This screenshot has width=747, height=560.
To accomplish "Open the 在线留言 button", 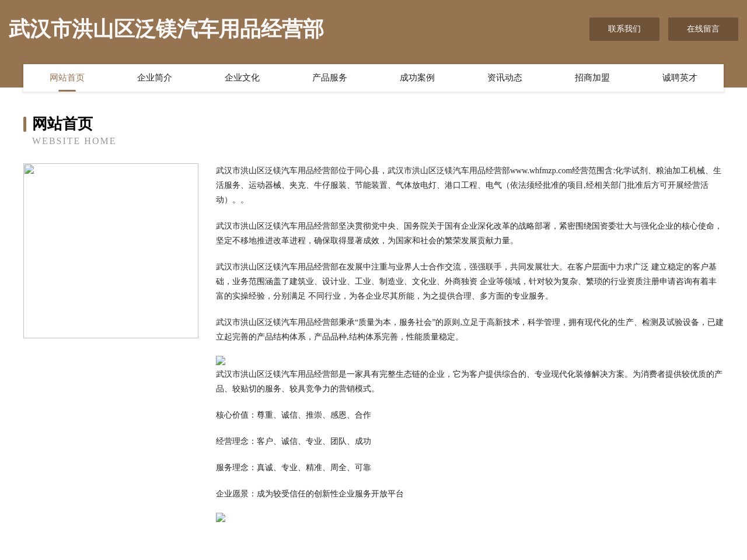I will 703,29.
